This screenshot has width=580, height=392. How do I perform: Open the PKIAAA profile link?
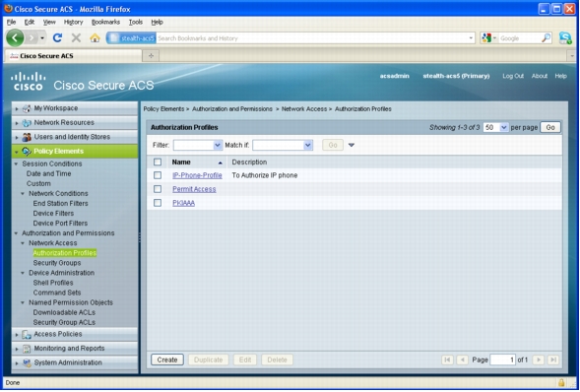pos(183,203)
